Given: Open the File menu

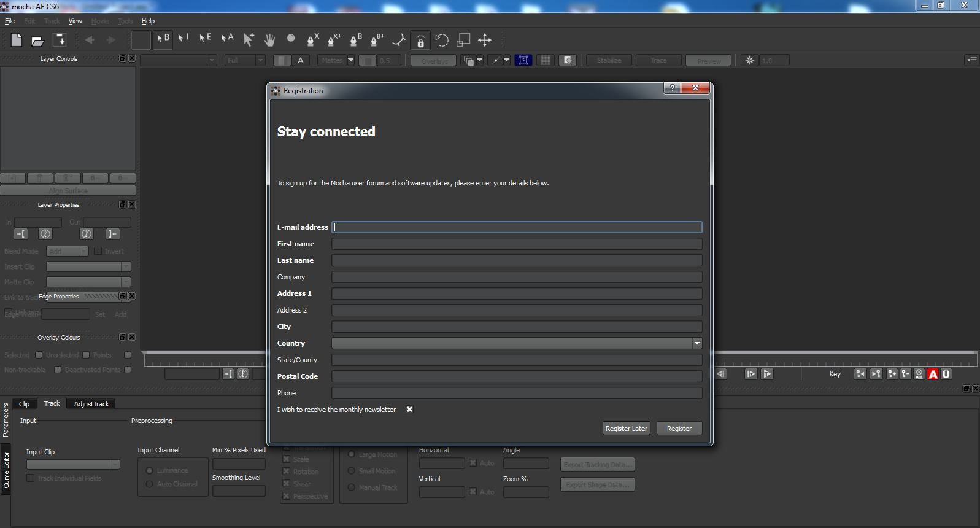Looking at the screenshot, I should (10, 21).
